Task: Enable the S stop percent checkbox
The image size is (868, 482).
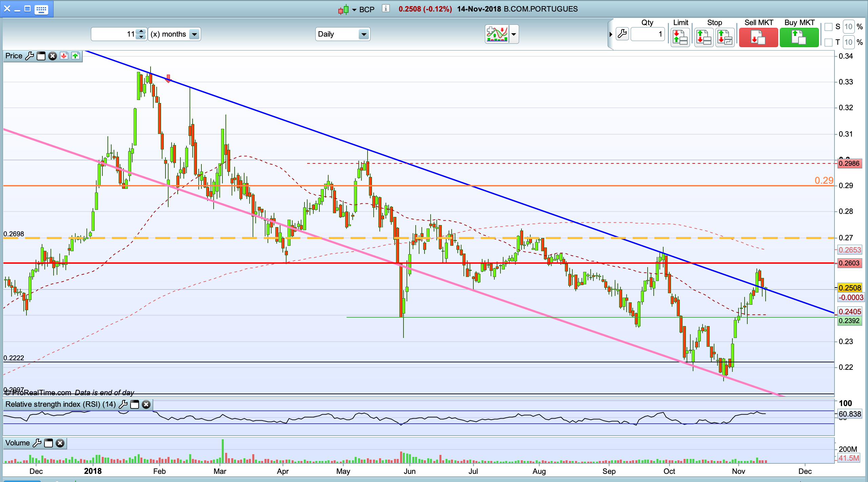Action: (828, 27)
